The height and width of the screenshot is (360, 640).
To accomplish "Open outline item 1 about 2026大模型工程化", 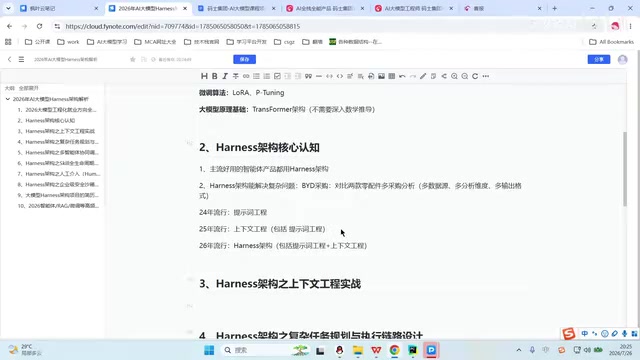I will pos(57,110).
